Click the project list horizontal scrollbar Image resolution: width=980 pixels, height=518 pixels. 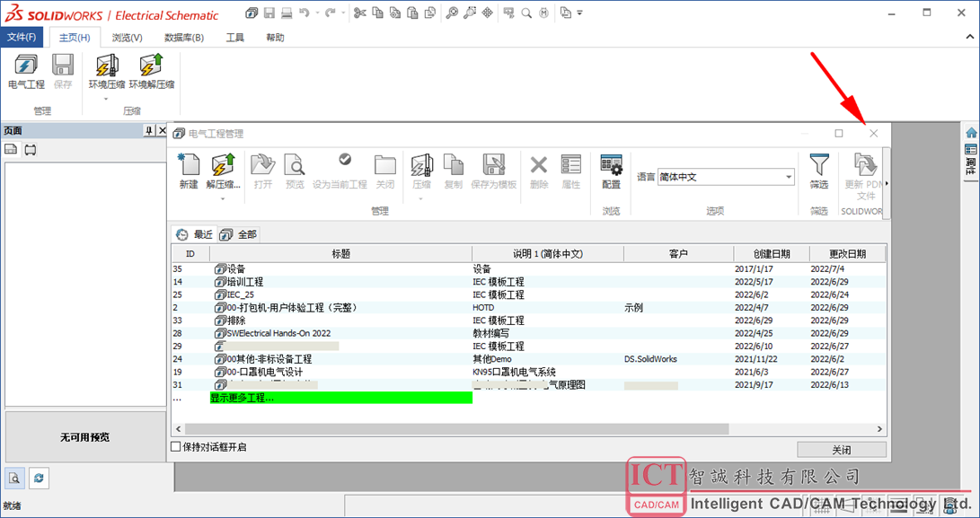(x=457, y=428)
